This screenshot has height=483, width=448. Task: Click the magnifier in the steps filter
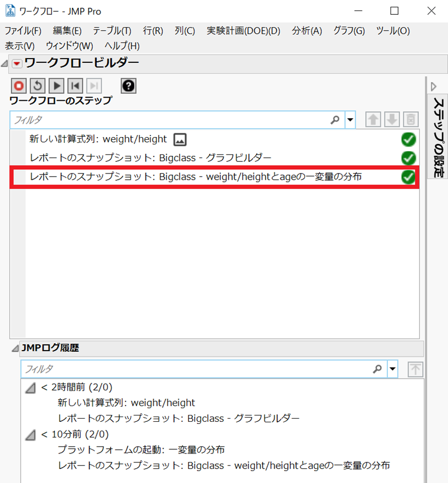(x=335, y=120)
